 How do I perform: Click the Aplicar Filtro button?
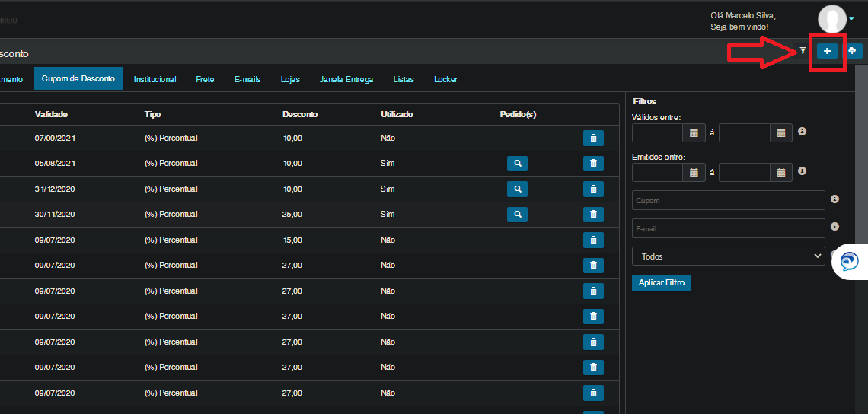click(x=662, y=282)
